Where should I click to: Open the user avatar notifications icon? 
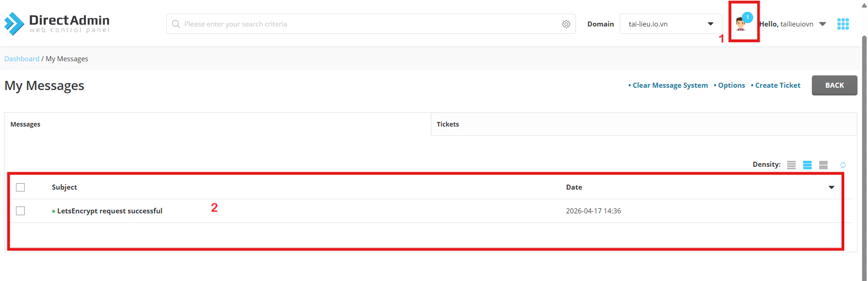741,24
